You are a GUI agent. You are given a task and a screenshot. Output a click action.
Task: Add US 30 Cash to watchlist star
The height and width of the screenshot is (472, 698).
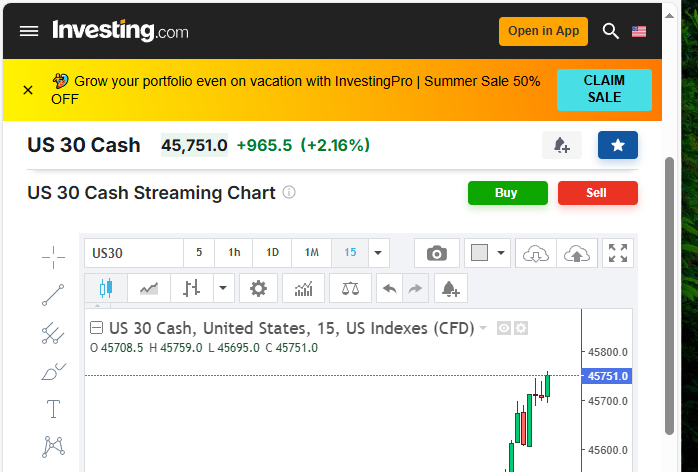(x=617, y=146)
